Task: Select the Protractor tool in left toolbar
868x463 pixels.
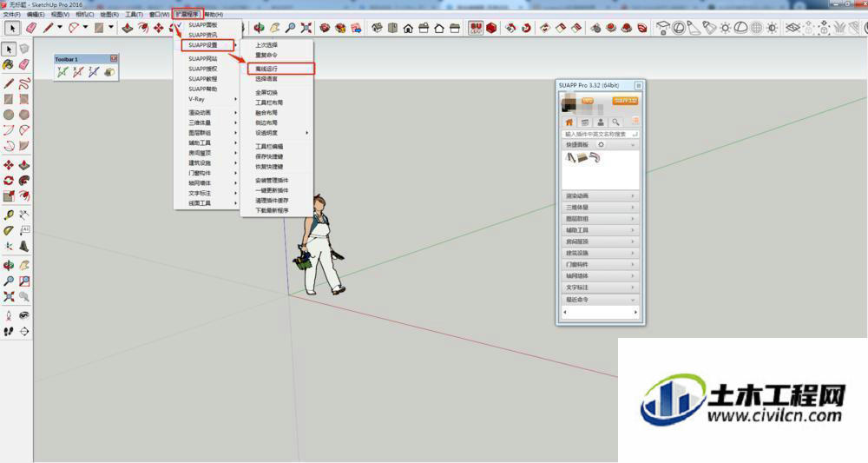Action: pyautogui.click(x=9, y=230)
